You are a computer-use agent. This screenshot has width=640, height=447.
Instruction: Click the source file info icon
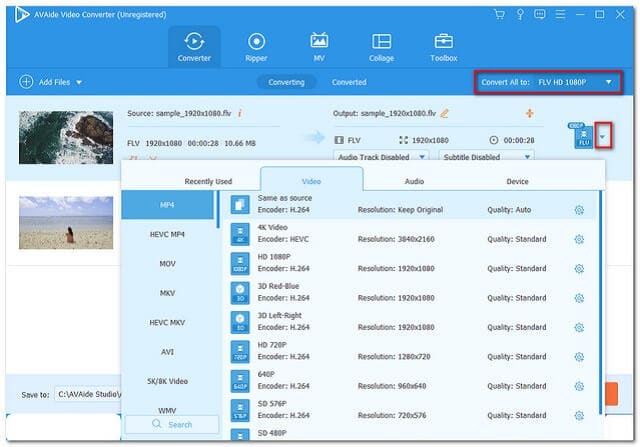[240, 113]
